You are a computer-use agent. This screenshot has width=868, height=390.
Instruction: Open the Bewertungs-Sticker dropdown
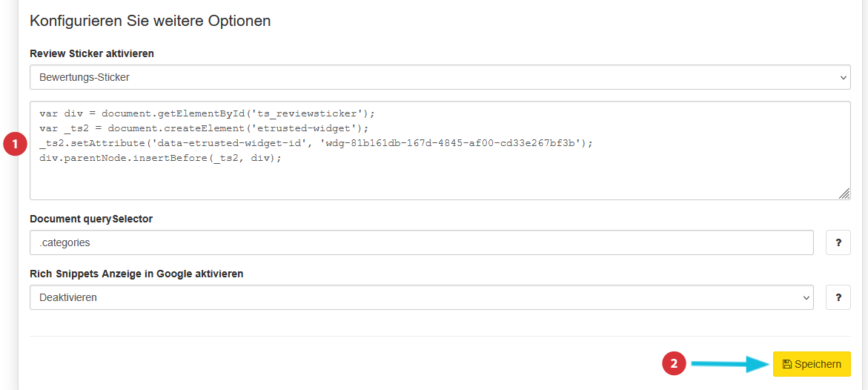click(x=440, y=77)
